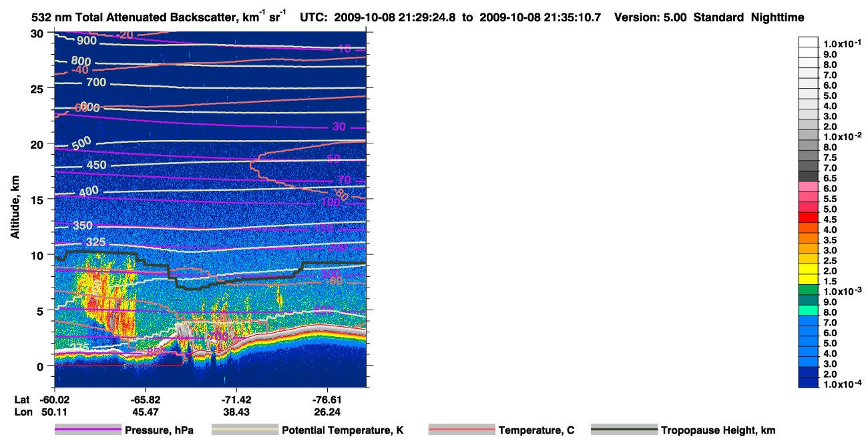Click the latitude value -60.02

click(x=55, y=399)
